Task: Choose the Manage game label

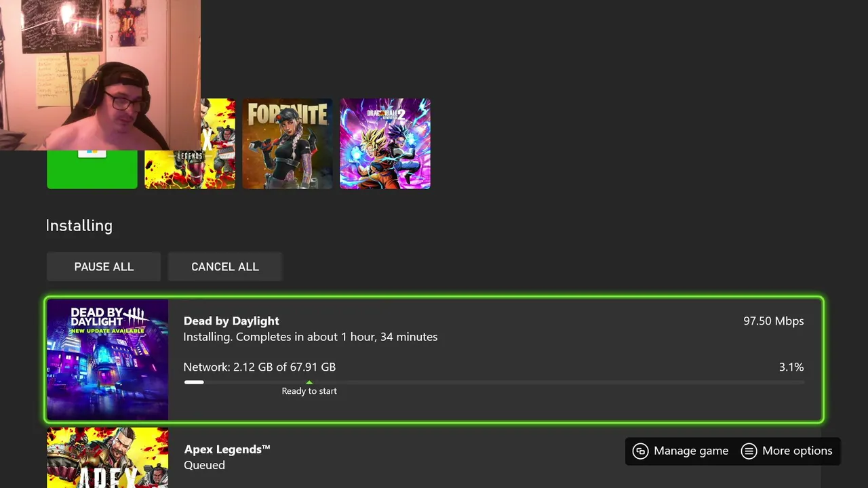Action: click(691, 451)
